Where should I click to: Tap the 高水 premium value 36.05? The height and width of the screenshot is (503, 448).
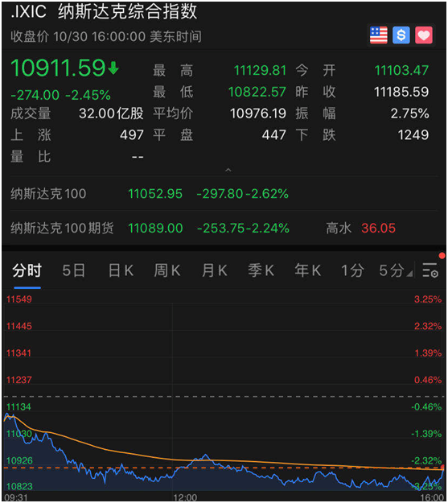(378, 229)
